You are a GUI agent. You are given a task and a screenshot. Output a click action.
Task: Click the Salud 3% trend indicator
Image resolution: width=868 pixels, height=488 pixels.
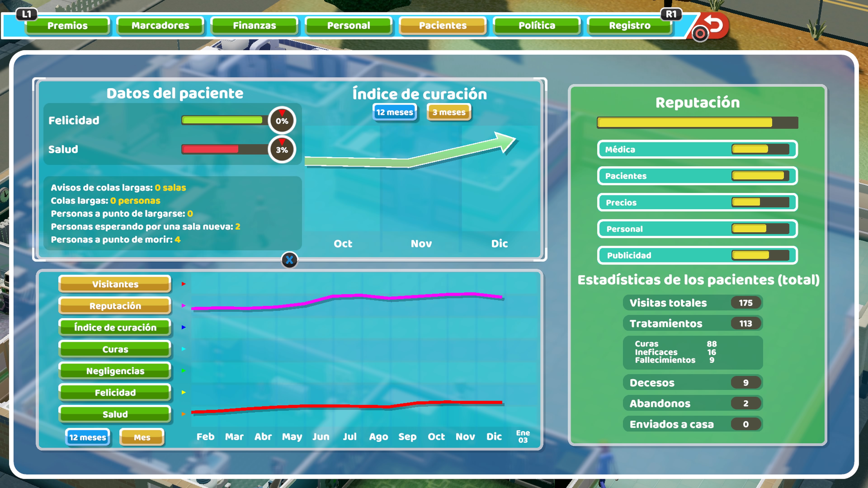(282, 150)
